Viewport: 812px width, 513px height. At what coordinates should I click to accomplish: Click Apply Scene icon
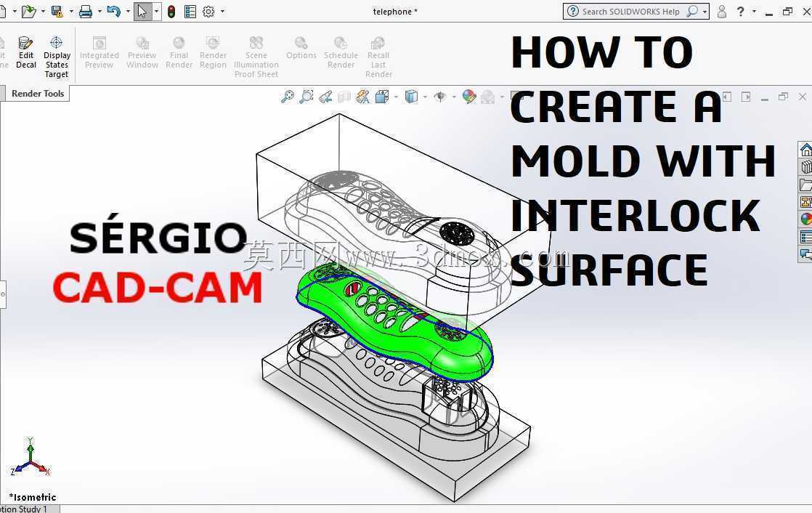pyautogui.click(x=488, y=97)
